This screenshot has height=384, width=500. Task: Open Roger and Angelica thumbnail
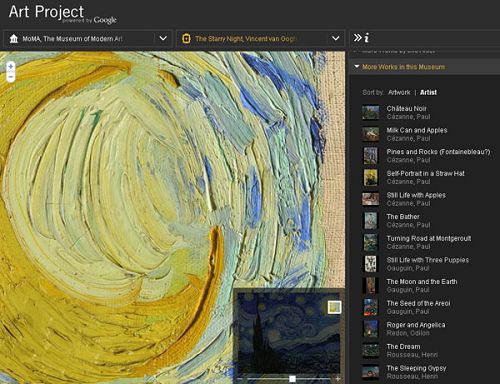(370, 329)
